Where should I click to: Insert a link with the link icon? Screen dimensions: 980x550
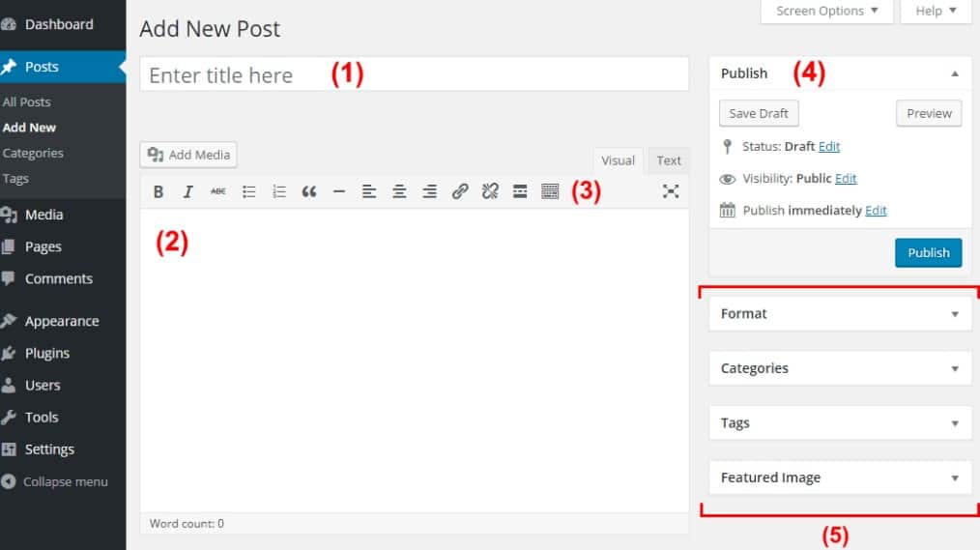tap(460, 191)
